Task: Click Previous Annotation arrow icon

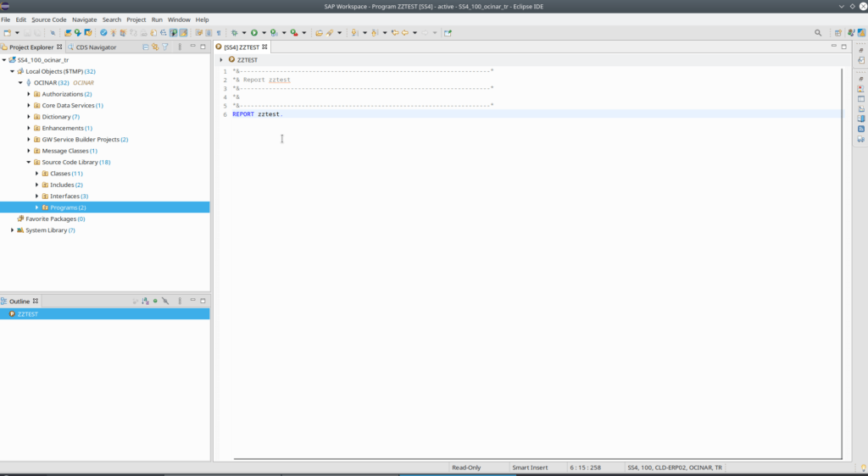Action: click(375, 33)
